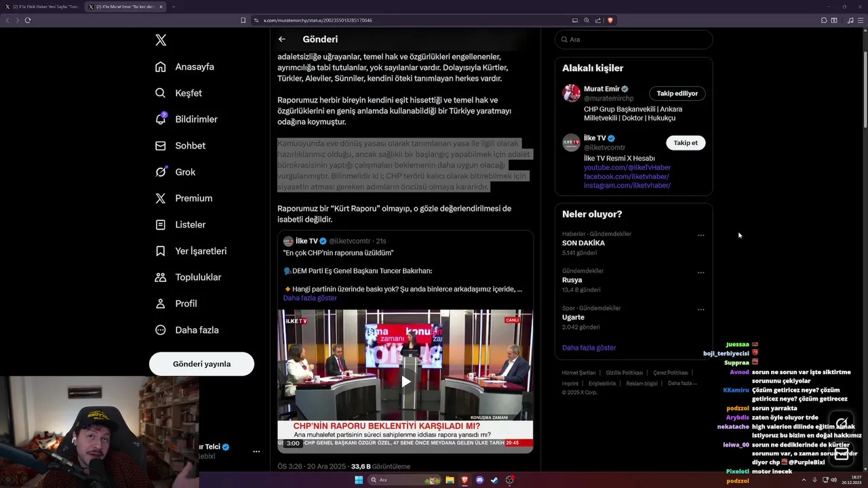Bookmark this page icon in toolbar
The width and height of the screenshot is (868, 488).
click(x=243, y=20)
